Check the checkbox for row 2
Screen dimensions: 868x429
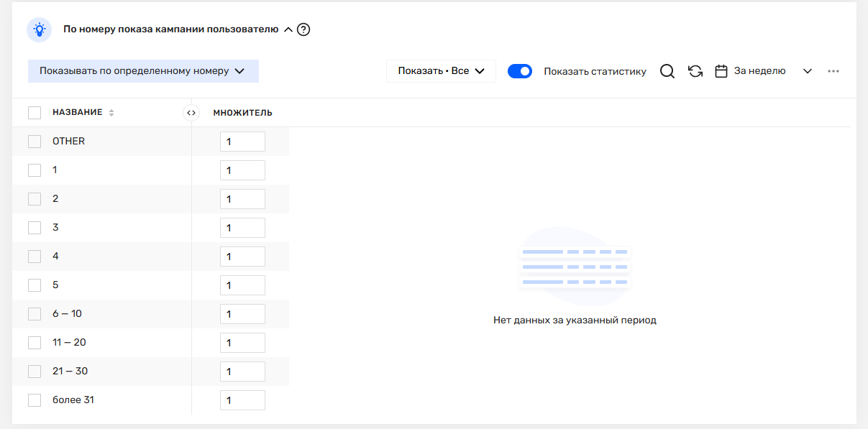[35, 199]
